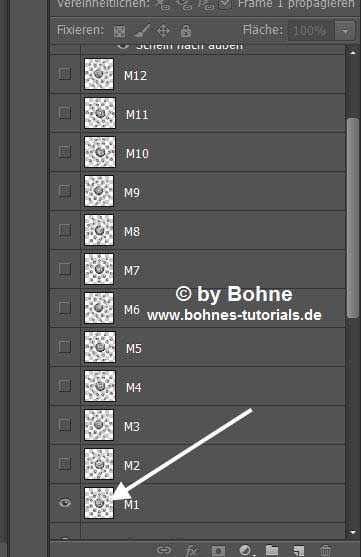Click the M9 layer thumbnail
Image resolution: width=361 pixels, height=557 pixels.
pos(99,191)
